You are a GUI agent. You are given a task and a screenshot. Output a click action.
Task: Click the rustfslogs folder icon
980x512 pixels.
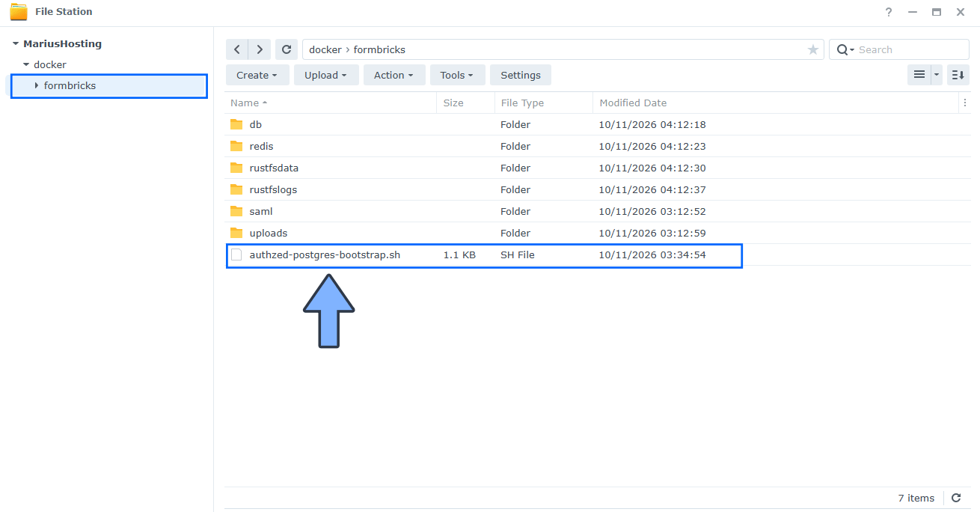point(236,189)
